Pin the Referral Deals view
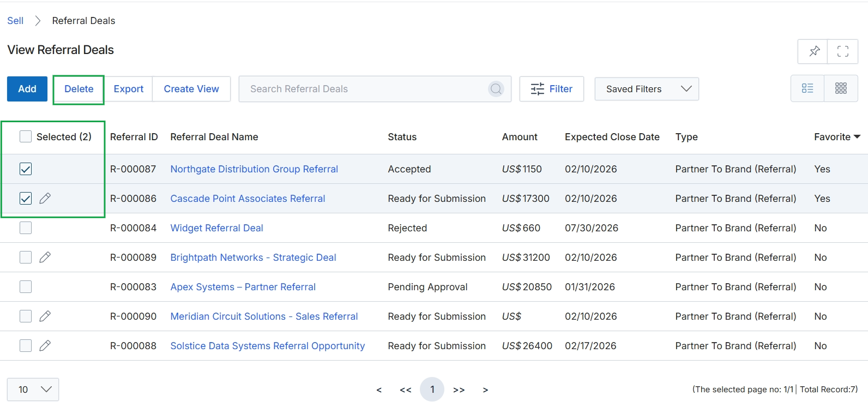868x413 pixels. pos(813,51)
